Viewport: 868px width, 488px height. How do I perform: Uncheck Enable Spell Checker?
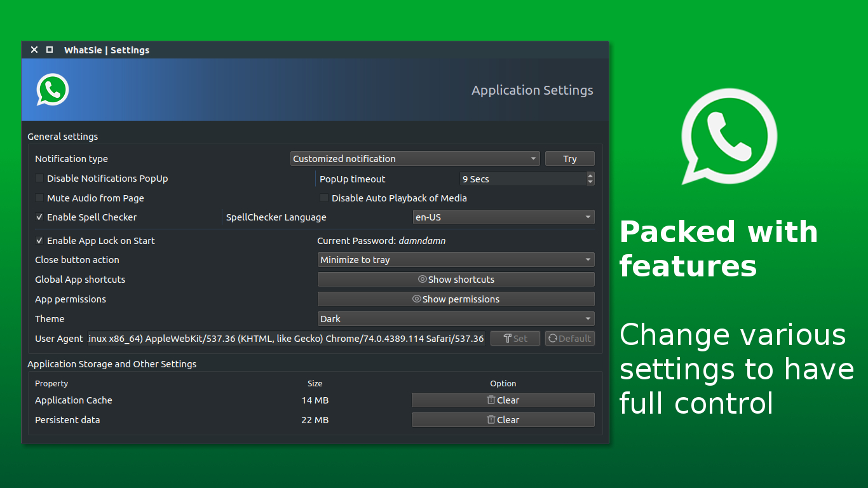tap(39, 217)
